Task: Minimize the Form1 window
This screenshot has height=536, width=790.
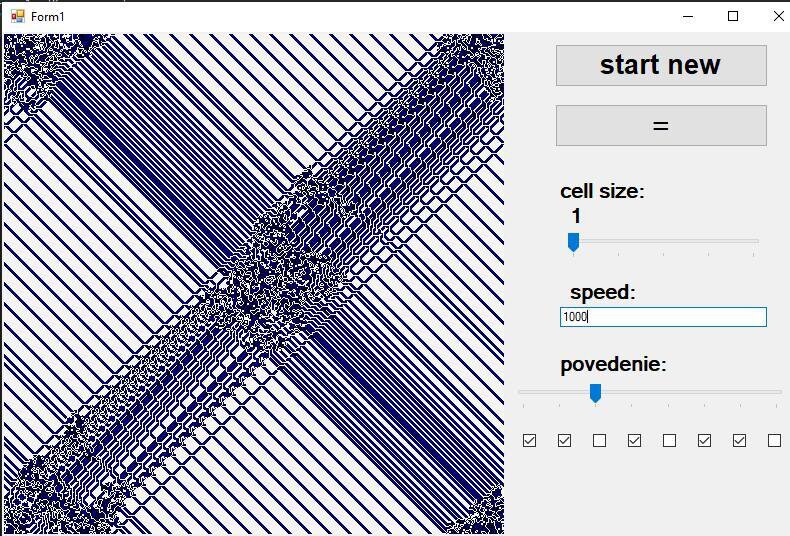Action: click(688, 17)
